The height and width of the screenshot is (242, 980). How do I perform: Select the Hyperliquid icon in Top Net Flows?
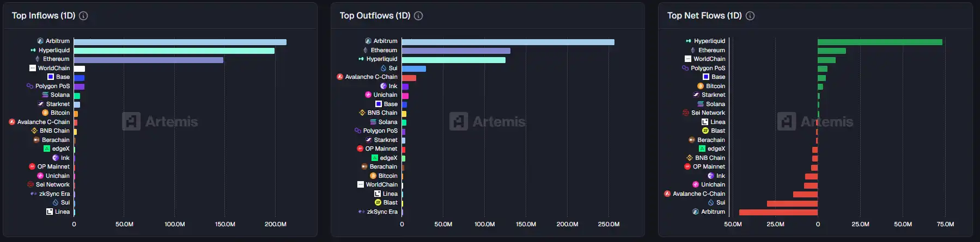(689, 41)
